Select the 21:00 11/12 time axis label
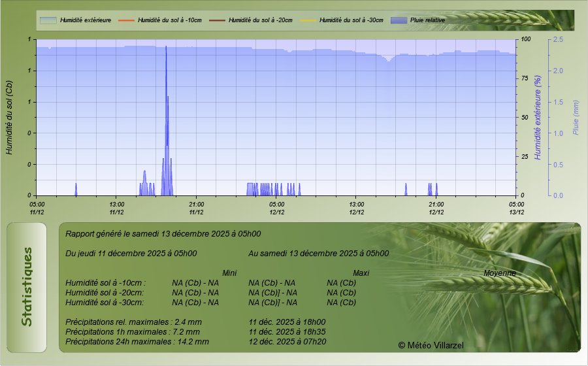This screenshot has width=588, height=366. [196, 208]
